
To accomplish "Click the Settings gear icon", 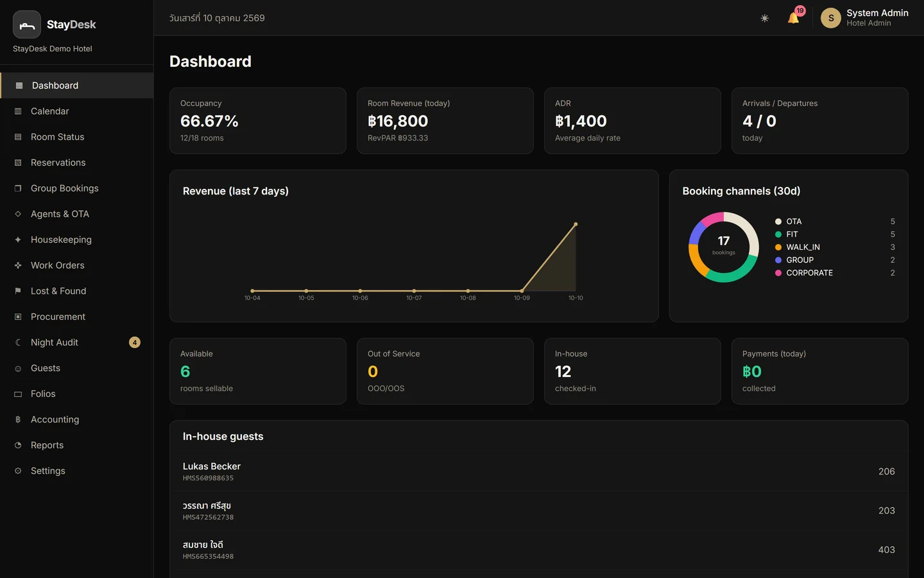I will click(18, 471).
